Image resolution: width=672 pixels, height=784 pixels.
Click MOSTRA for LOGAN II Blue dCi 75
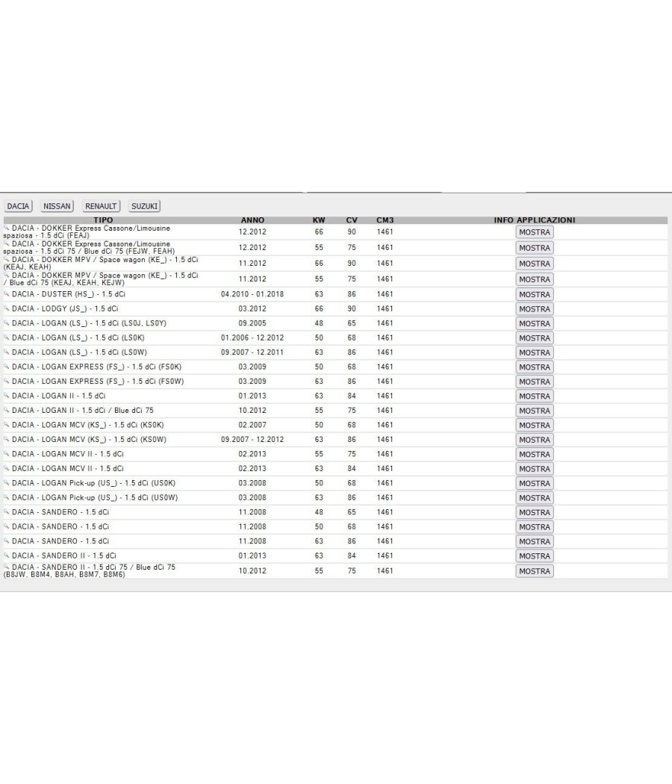point(535,411)
